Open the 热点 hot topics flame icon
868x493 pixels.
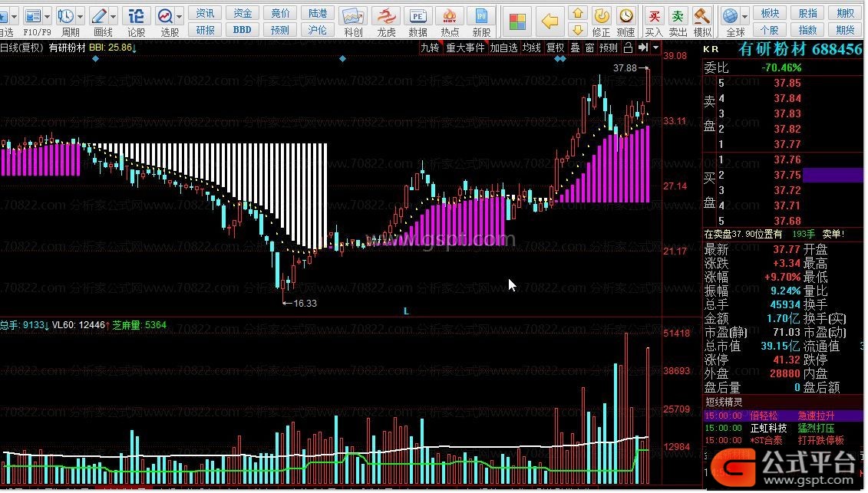point(450,17)
